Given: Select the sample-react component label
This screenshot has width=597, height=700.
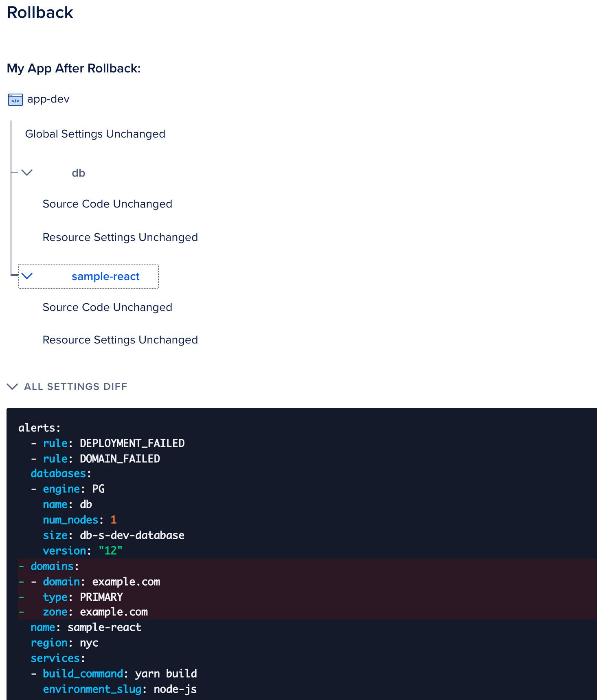Looking at the screenshot, I should pos(105,276).
